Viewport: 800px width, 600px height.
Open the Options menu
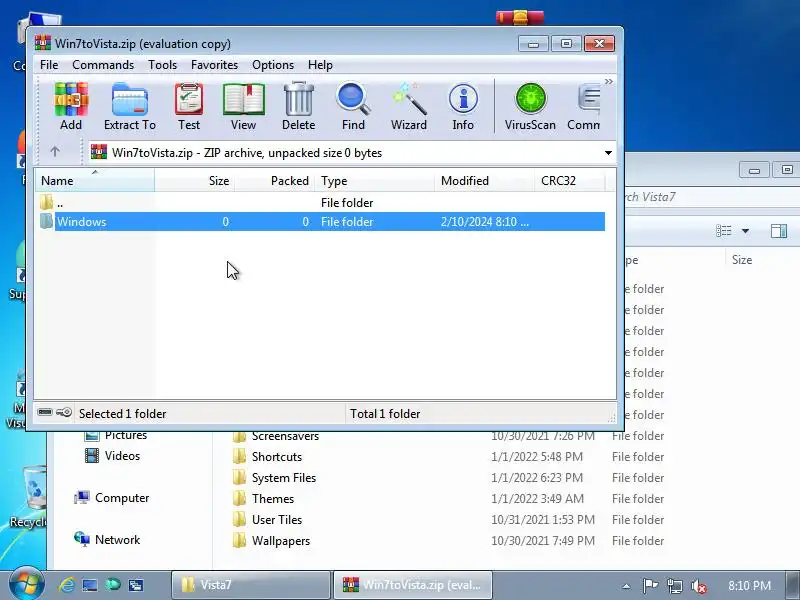273,65
